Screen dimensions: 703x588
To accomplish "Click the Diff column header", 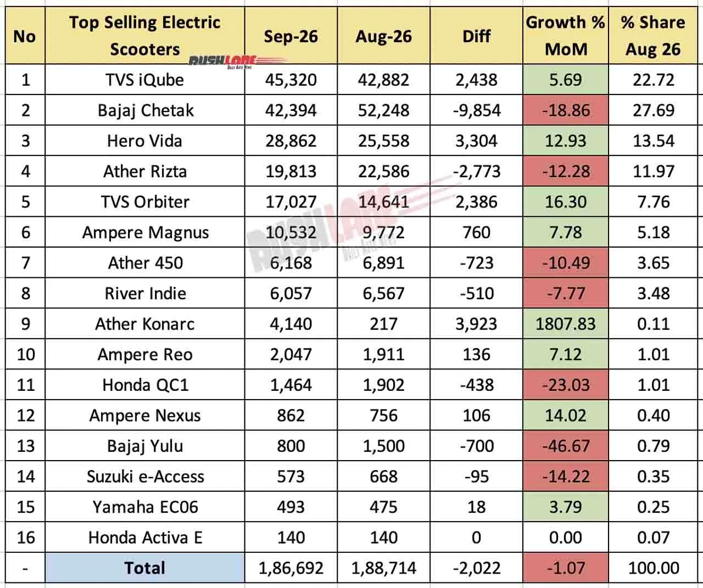I will point(476,36).
